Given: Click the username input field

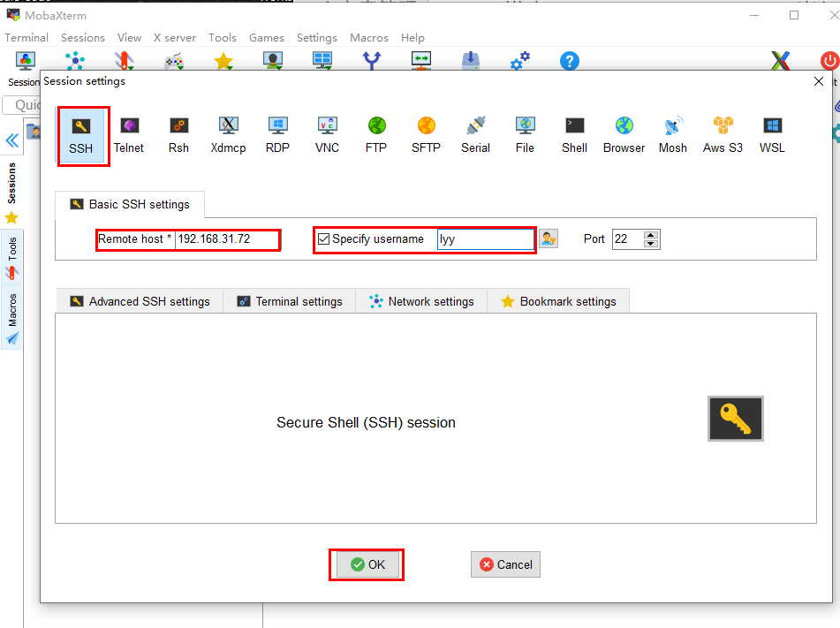Looking at the screenshot, I should click(486, 239).
